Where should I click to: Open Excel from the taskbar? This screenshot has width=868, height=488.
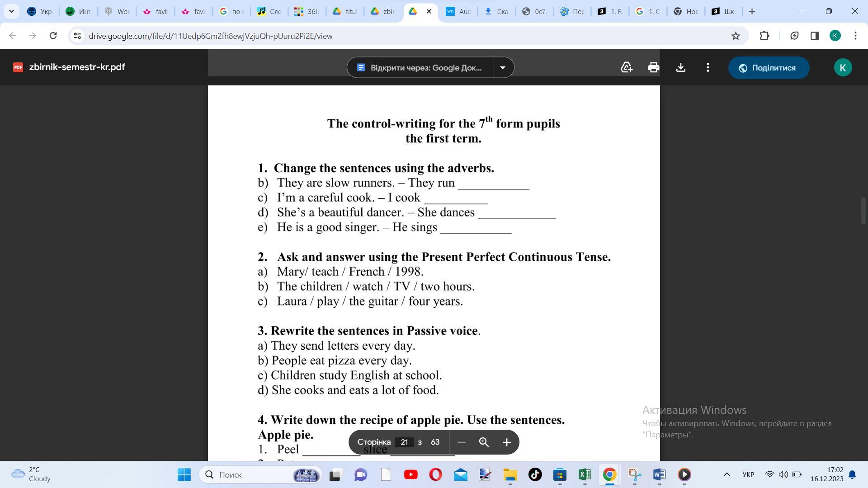coord(585,474)
